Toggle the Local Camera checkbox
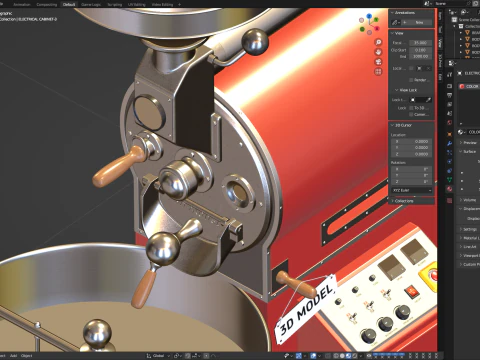This screenshot has height=360, width=480. pyautogui.click(x=411, y=68)
